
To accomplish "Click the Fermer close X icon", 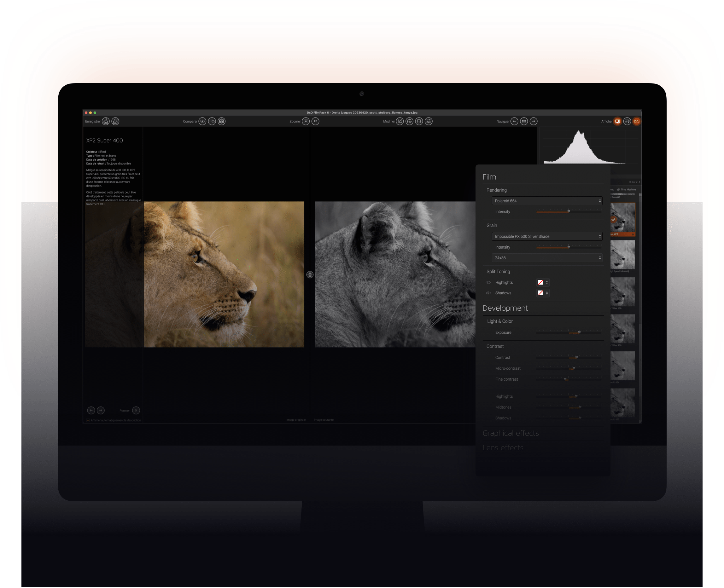I will (x=136, y=410).
